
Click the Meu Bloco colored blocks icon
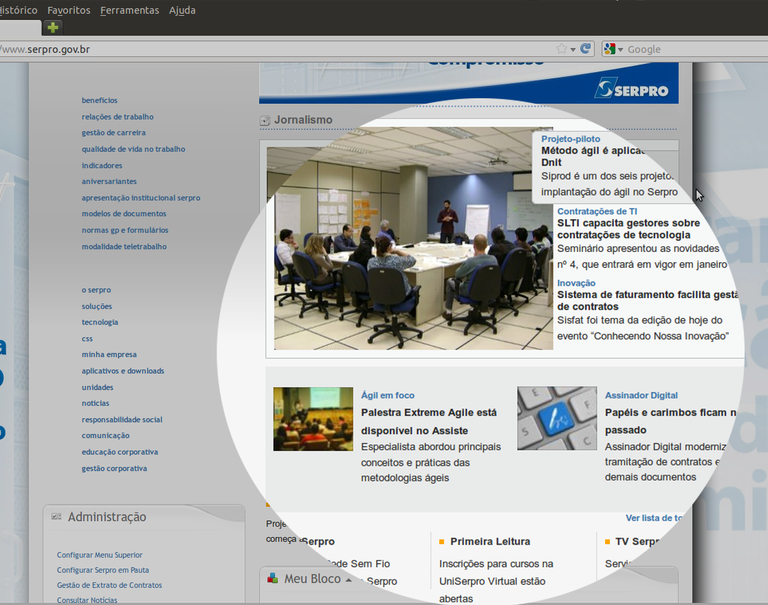pos(273,578)
